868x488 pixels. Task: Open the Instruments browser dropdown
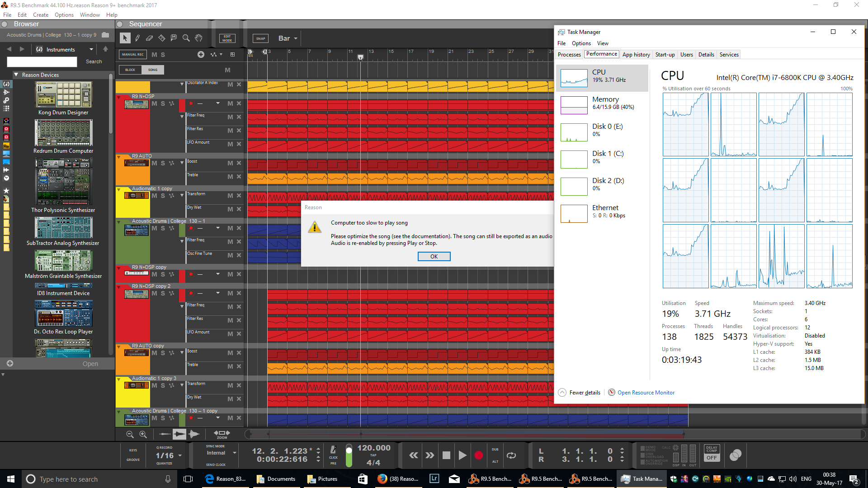tap(65, 49)
